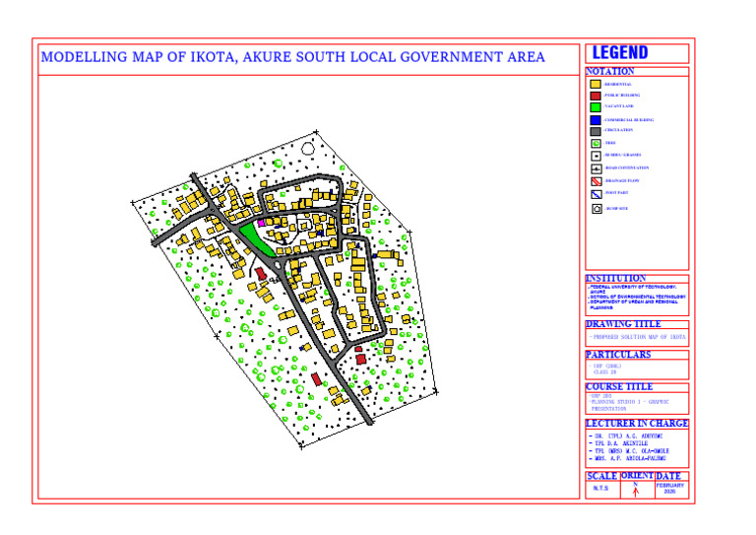This screenshot has height=535, width=756.
Task: Click the Dump Site legend symbol
Action: tap(597, 209)
